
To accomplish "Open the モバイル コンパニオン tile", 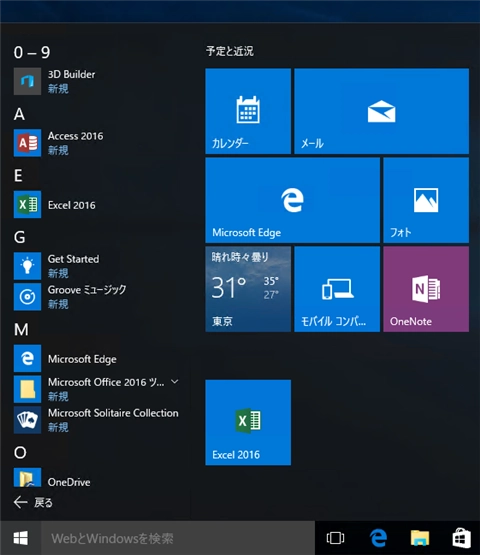I will 337,289.
